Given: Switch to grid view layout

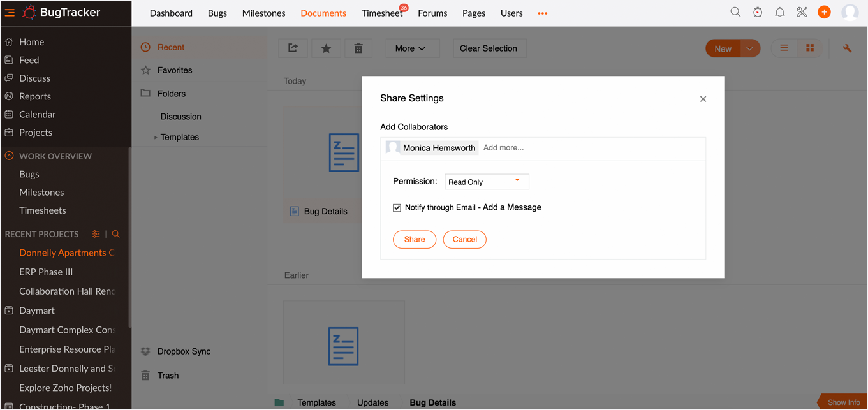Looking at the screenshot, I should (x=810, y=48).
